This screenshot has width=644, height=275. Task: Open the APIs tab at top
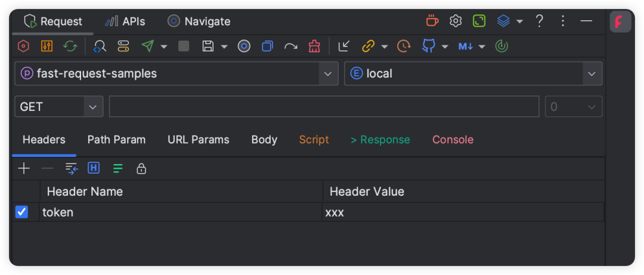point(125,21)
